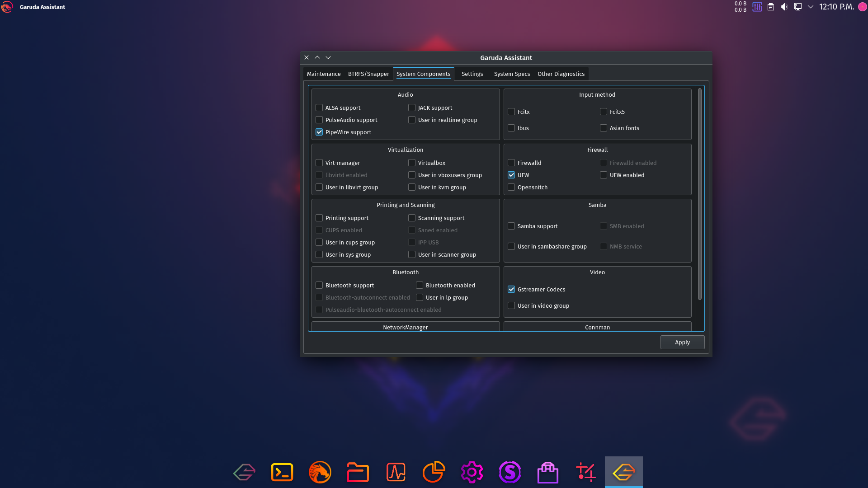Click the pink user avatar in the panel
This screenshot has width=868, height=488.
click(863, 7)
